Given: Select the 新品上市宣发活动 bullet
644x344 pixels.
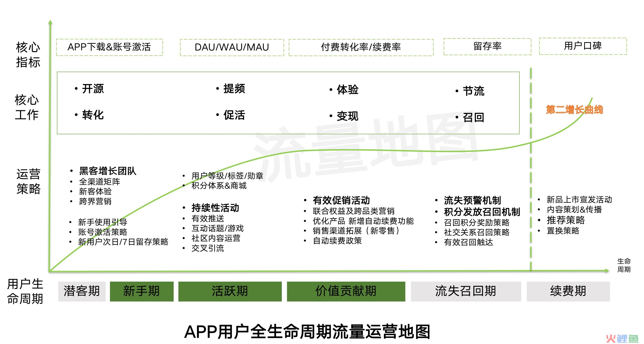Looking at the screenshot, I should pos(579,199).
